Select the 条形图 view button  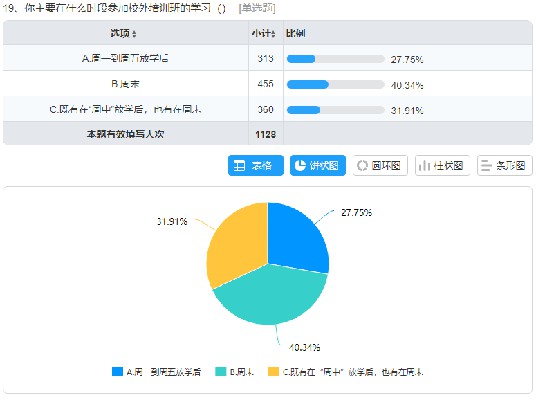click(505, 165)
